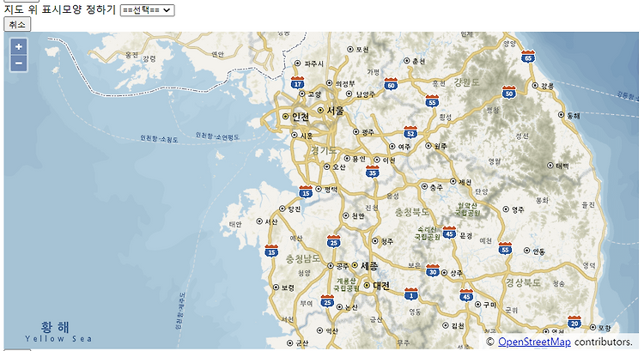The width and height of the screenshot is (644, 351).
Task: Click the 대전 city label
Action: [x=381, y=285]
